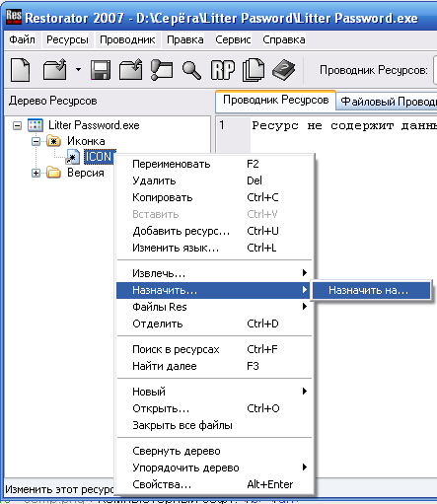Switch to Файловый Проводник tab

(x=388, y=102)
